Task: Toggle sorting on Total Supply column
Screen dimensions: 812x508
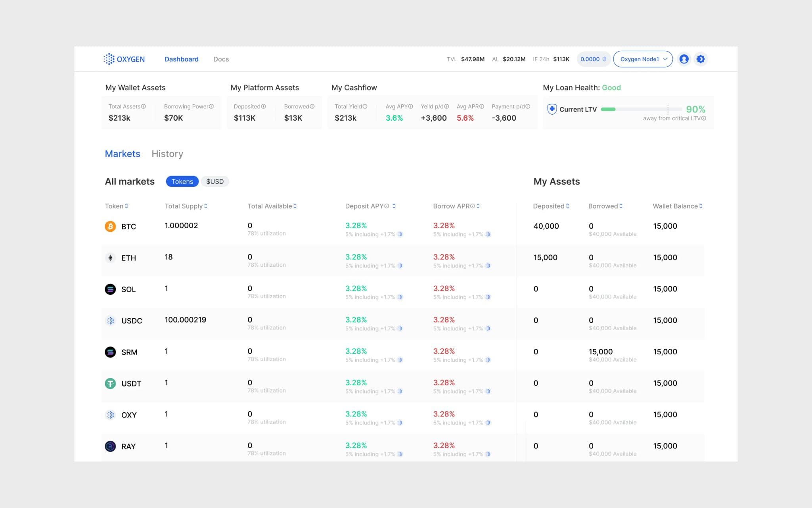Action: pyautogui.click(x=205, y=206)
